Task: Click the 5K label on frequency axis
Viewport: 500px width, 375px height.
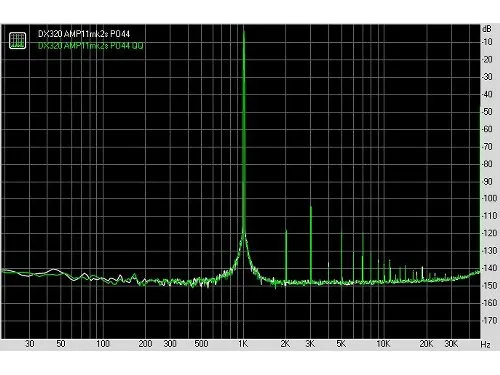Action: pos(341,344)
